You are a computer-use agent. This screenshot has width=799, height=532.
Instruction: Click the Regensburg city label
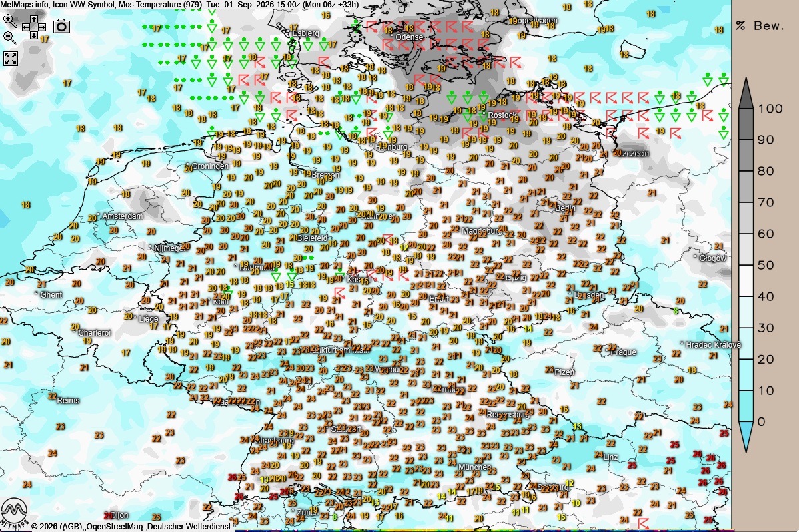click(x=508, y=415)
